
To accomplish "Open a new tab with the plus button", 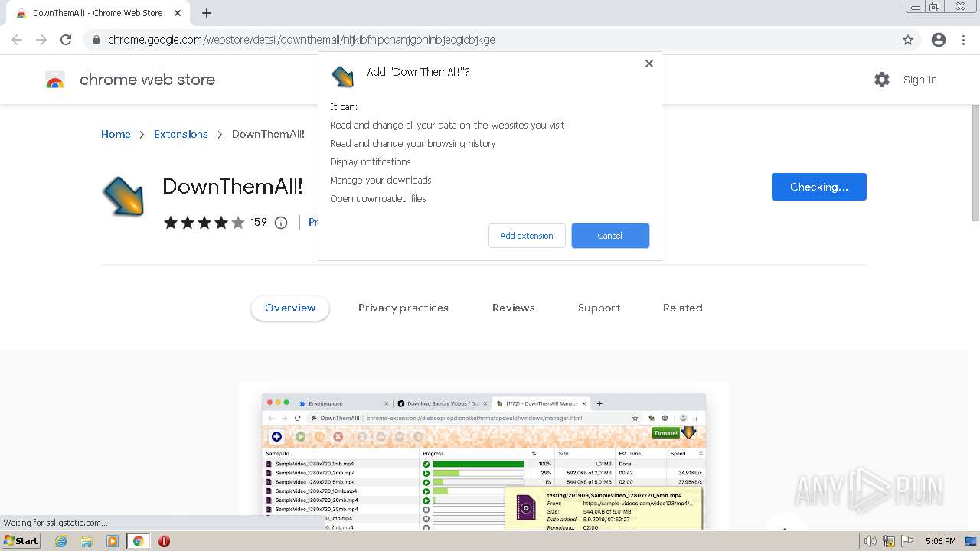I will (x=207, y=13).
